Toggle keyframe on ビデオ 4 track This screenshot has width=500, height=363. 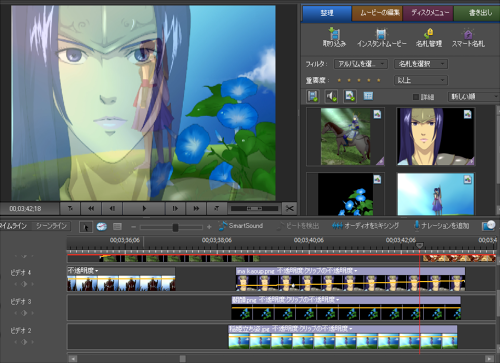point(24,284)
